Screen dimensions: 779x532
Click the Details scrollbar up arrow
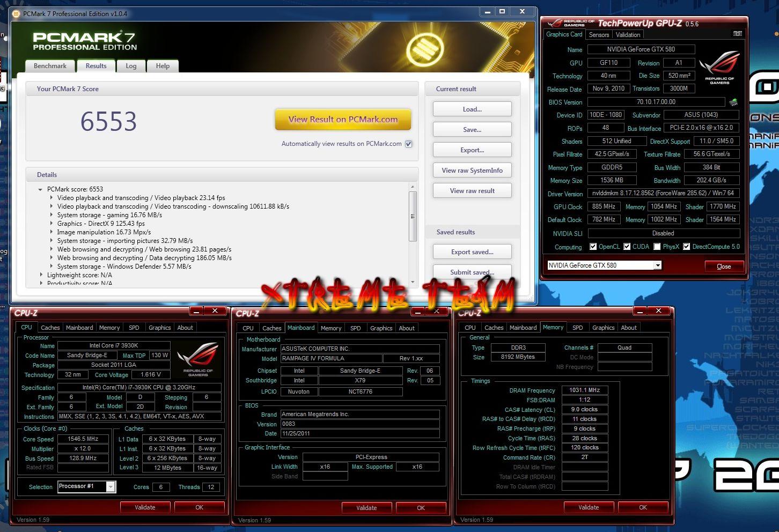coord(413,187)
